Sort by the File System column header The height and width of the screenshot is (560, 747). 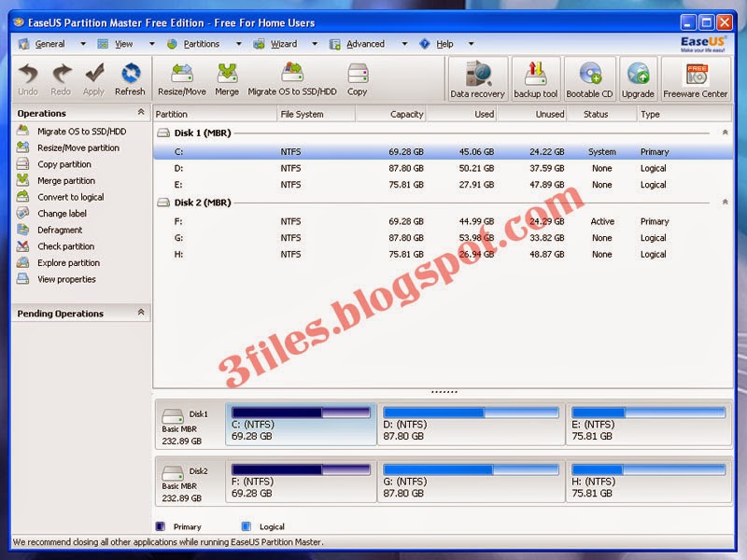point(317,114)
